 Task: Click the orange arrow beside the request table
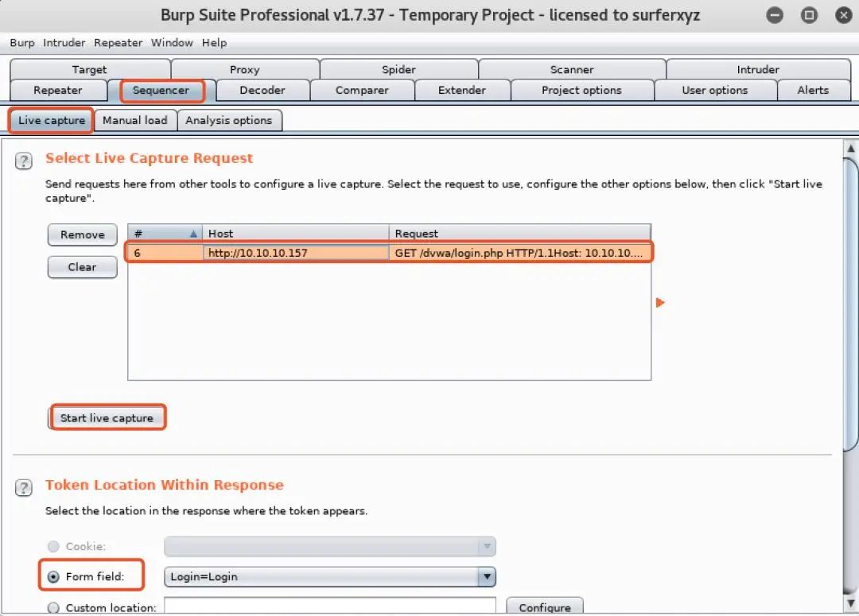click(x=660, y=302)
